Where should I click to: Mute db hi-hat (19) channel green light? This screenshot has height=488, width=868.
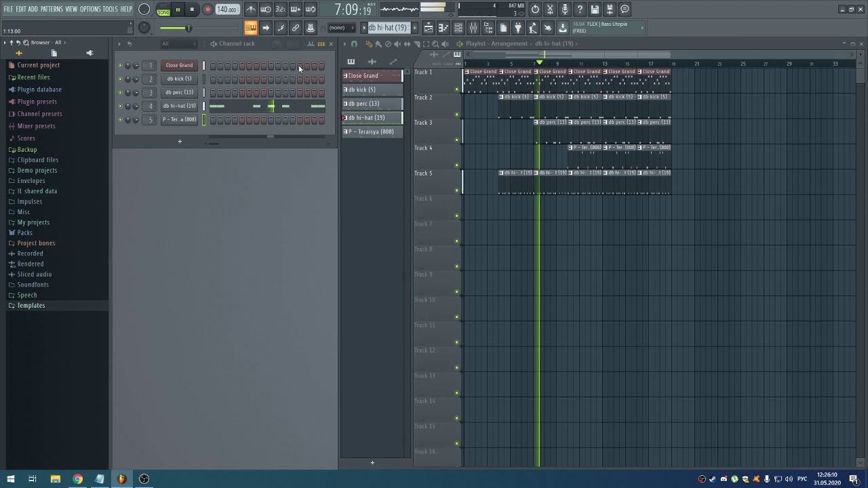(120, 106)
